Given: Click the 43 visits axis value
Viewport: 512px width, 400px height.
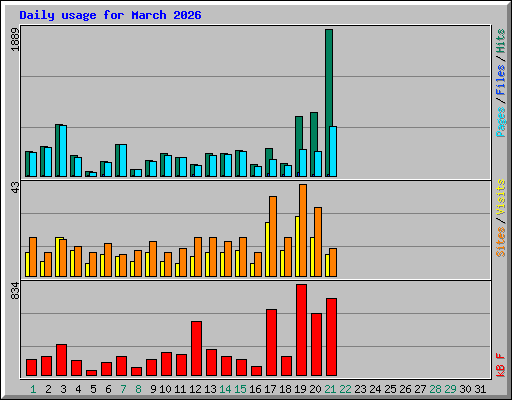Looking at the screenshot, I should point(15,187).
